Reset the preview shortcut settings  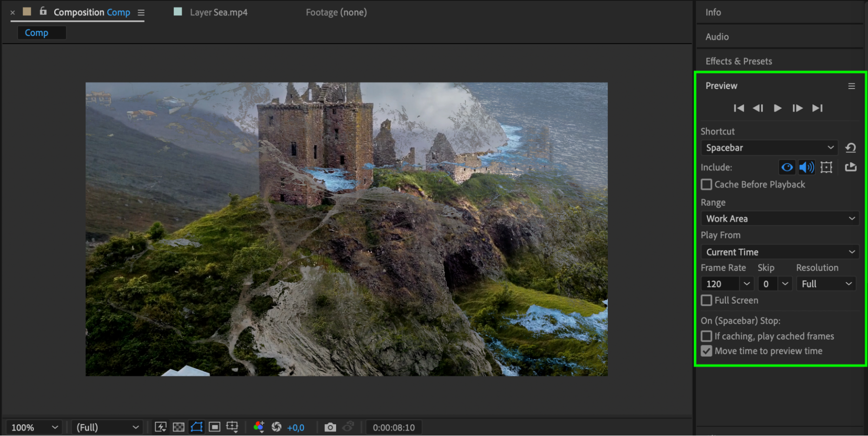click(x=851, y=148)
